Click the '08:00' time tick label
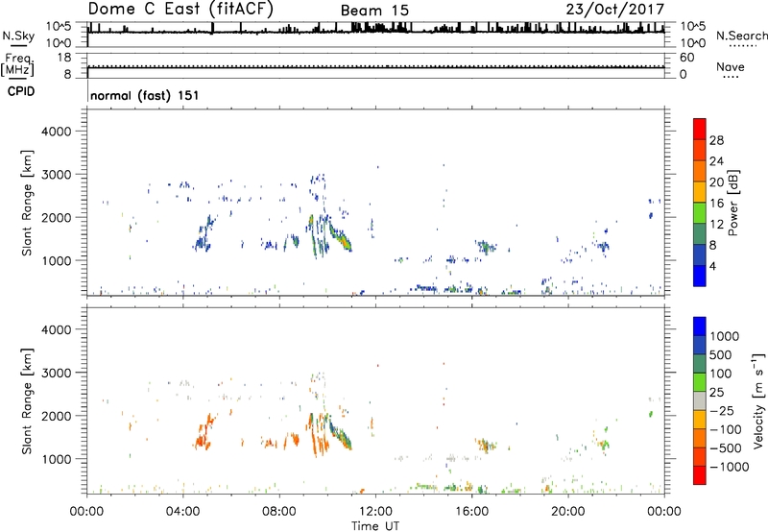The image size is (768, 532). pos(279,512)
